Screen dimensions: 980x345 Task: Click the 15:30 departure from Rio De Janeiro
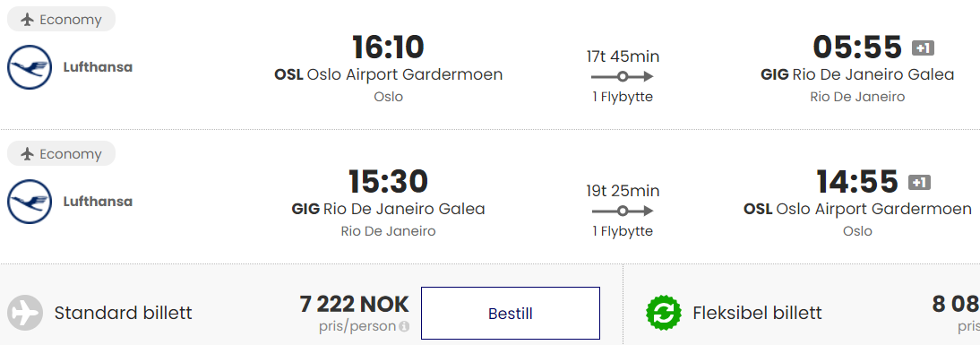tap(388, 182)
